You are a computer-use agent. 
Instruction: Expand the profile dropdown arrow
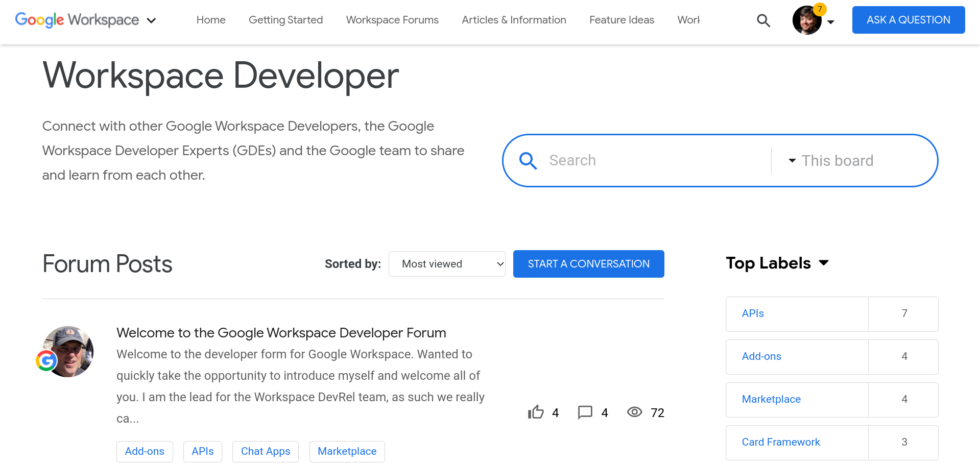tap(831, 22)
